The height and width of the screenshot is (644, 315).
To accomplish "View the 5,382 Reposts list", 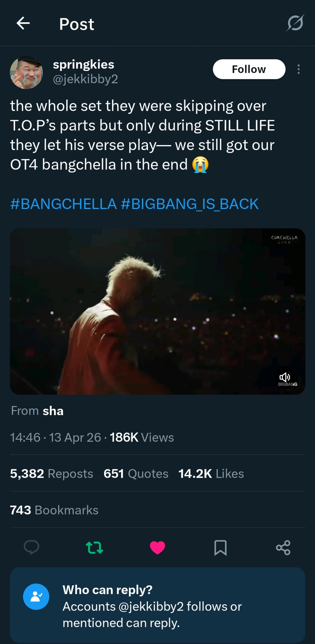I will point(51,474).
